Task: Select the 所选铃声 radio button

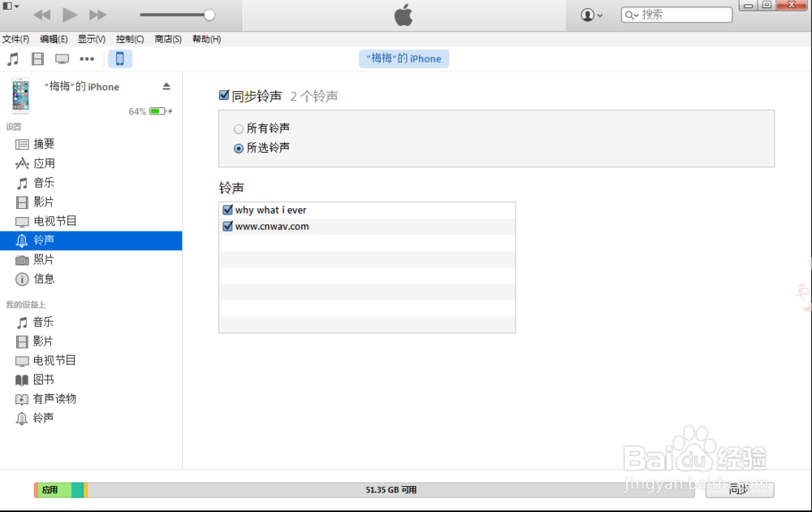Action: (238, 148)
